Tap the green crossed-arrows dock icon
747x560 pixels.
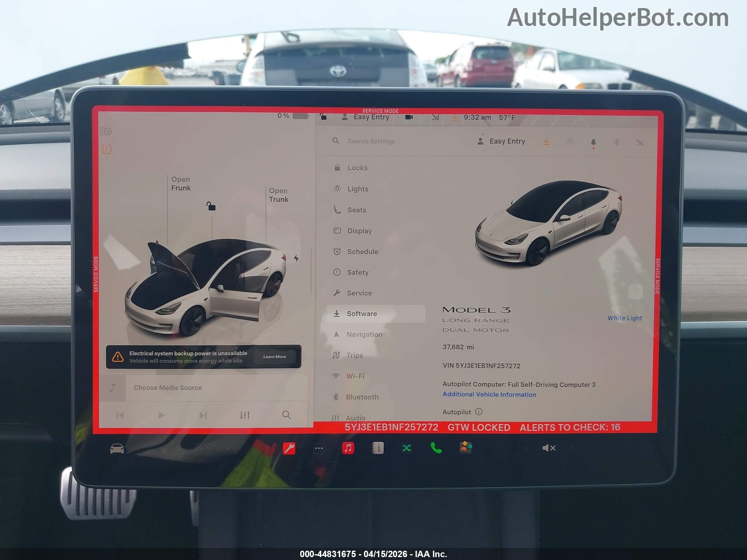click(407, 448)
